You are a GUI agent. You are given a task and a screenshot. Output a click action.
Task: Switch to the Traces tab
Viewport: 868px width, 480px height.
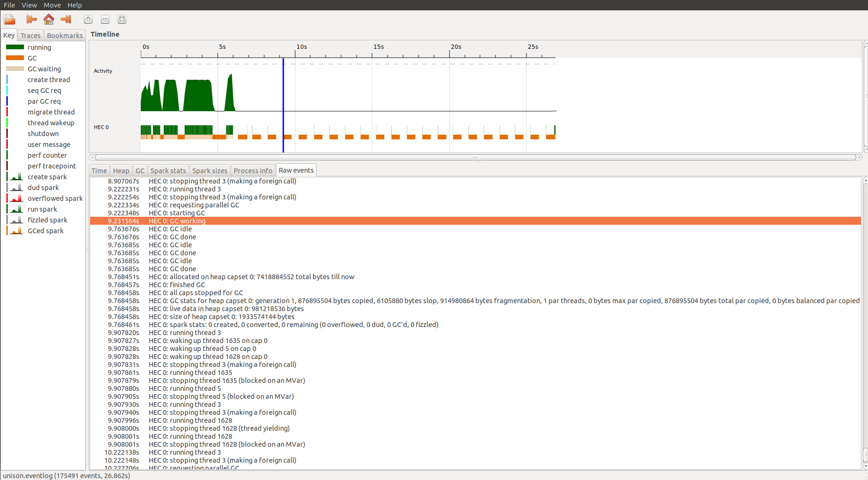[30, 35]
